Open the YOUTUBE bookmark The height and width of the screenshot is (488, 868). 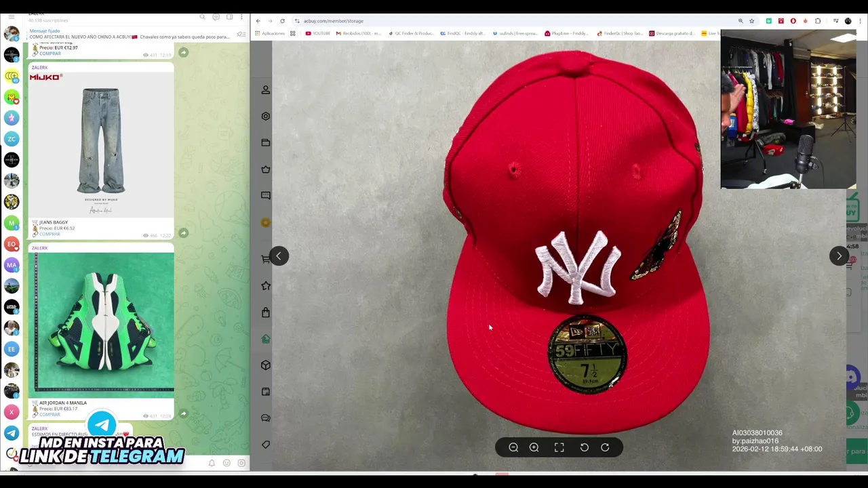point(318,33)
